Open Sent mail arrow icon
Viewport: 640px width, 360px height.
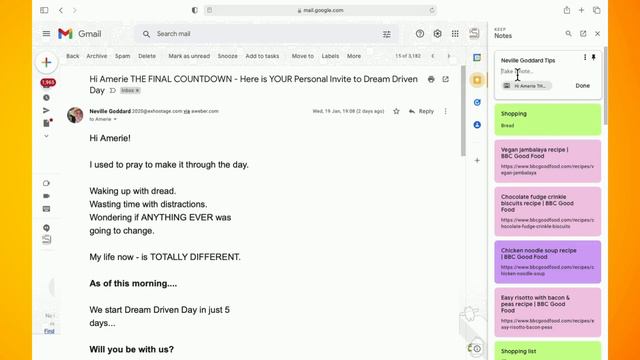pos(47,110)
